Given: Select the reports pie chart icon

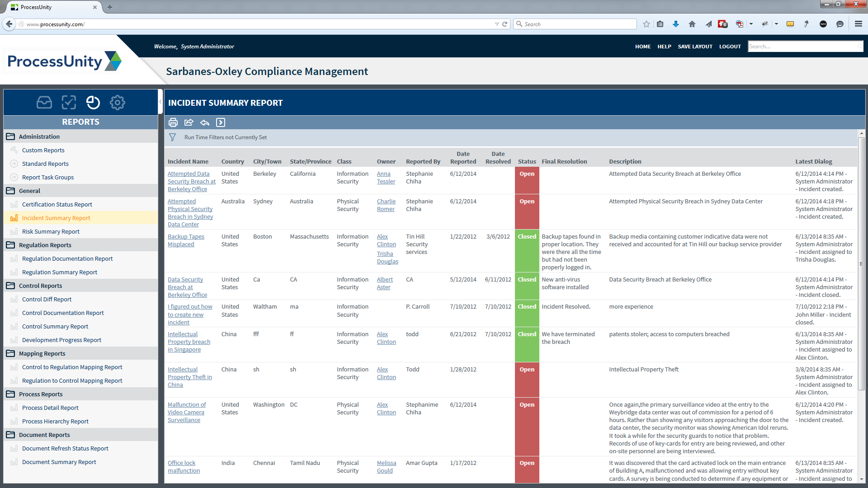Looking at the screenshot, I should click(93, 102).
